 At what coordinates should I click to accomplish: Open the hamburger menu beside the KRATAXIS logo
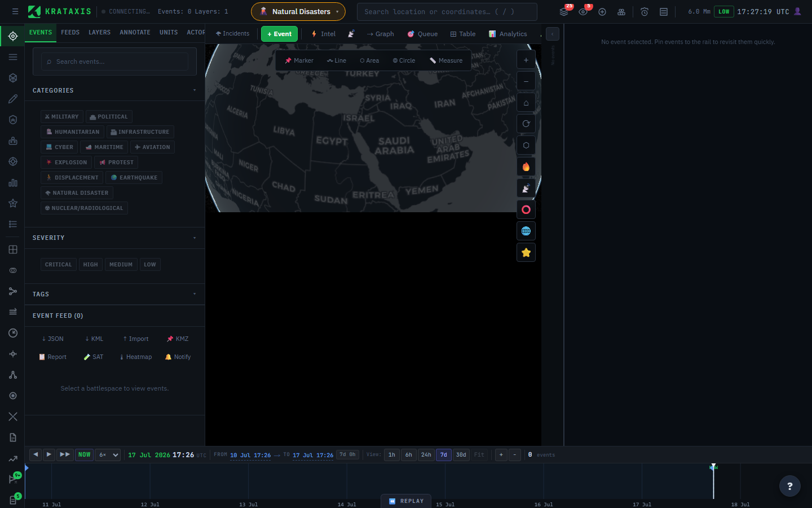(x=15, y=11)
